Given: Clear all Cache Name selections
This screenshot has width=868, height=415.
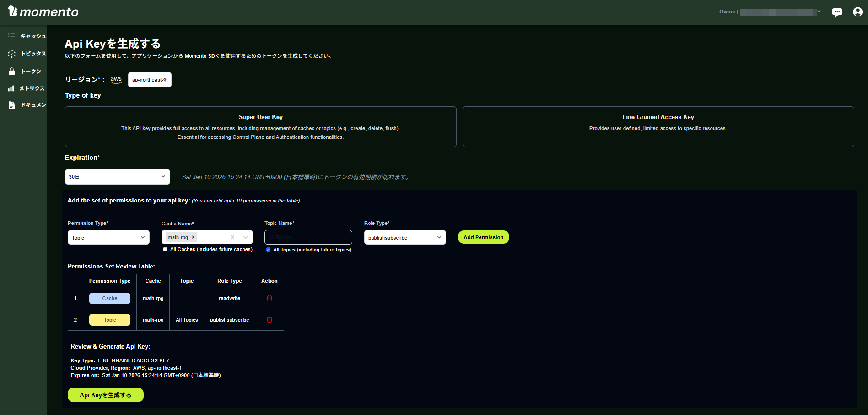Looking at the screenshot, I should tap(232, 237).
